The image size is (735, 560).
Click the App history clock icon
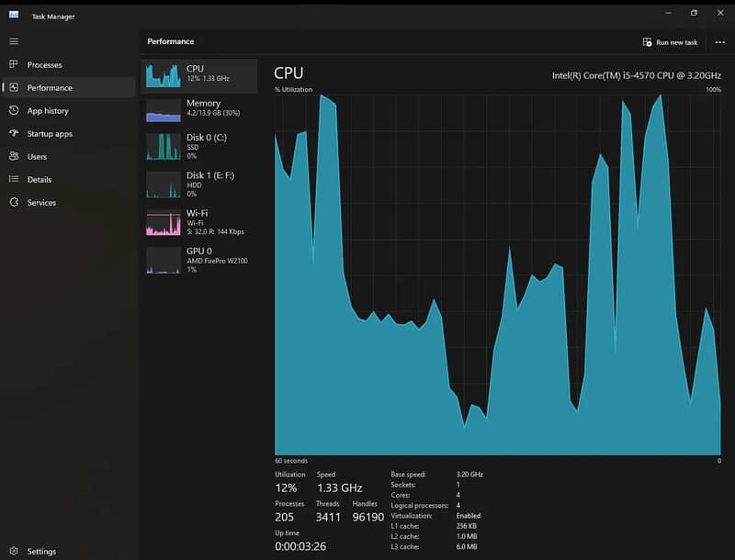(14, 110)
